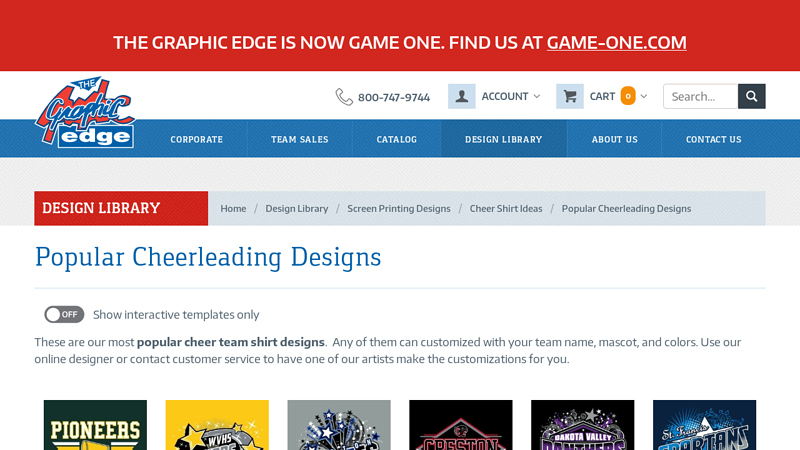
Task: Open the Pioneers design thumbnail
Action: [x=95, y=425]
